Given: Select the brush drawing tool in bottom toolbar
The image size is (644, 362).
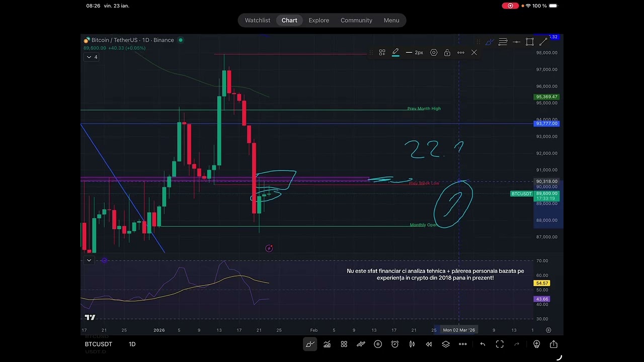Looking at the screenshot, I should click(x=310, y=344).
